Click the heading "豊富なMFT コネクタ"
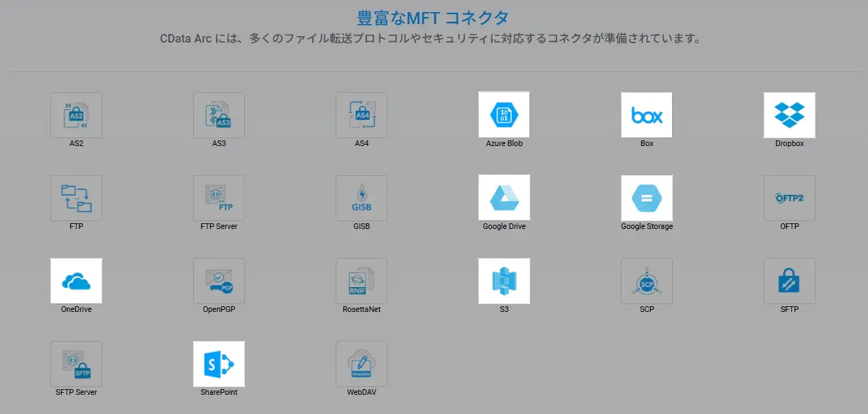This screenshot has width=868, height=414. pos(432,18)
